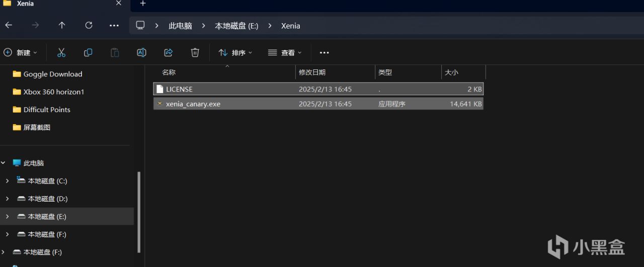Click the 14,641 KB size cell
Screen dimensions: 644x267
tap(466, 104)
